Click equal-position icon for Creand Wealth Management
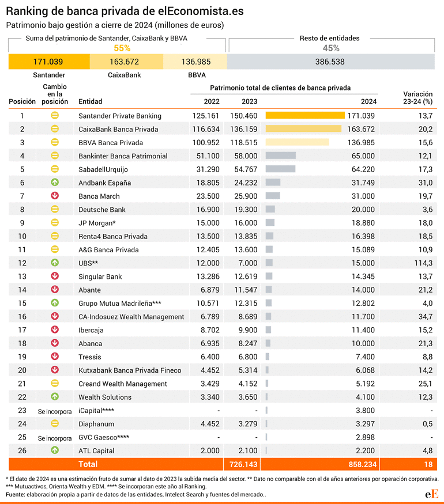Image resolution: width=444 pixels, height=504 pixels. tap(55, 383)
